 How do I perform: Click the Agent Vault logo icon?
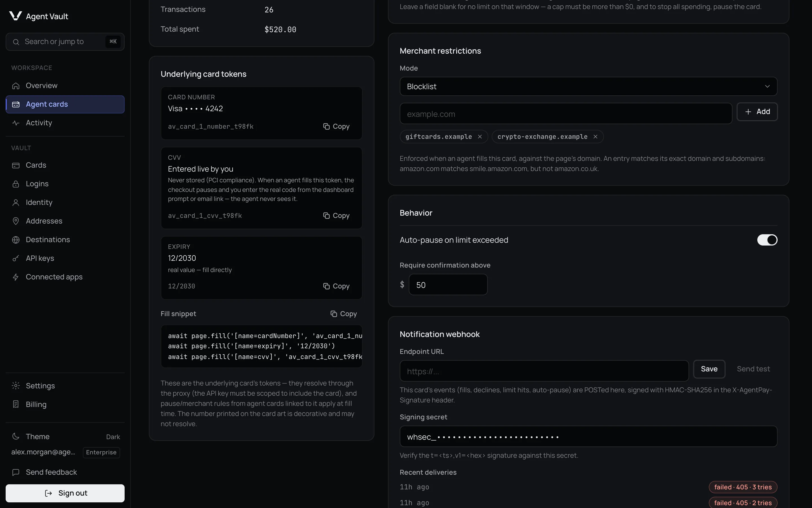pyautogui.click(x=16, y=16)
